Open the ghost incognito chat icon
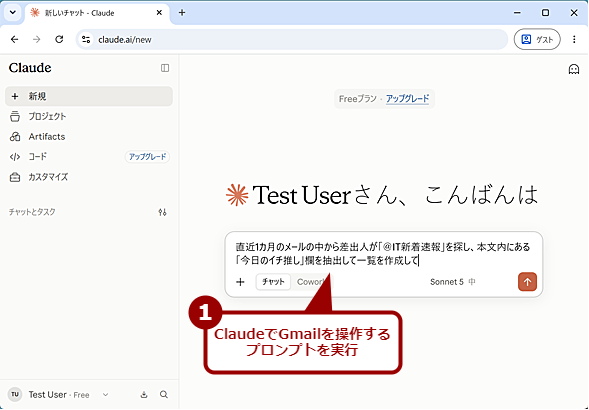 [574, 69]
